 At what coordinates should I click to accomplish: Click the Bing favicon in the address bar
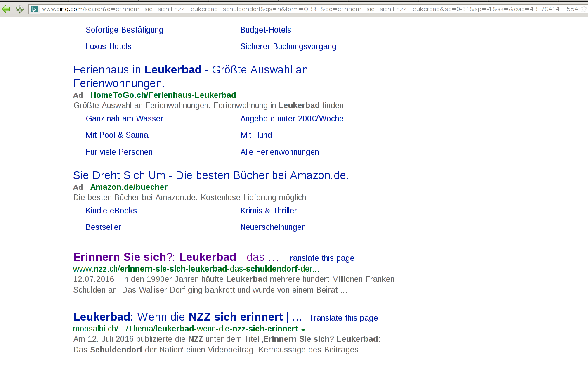pos(35,9)
